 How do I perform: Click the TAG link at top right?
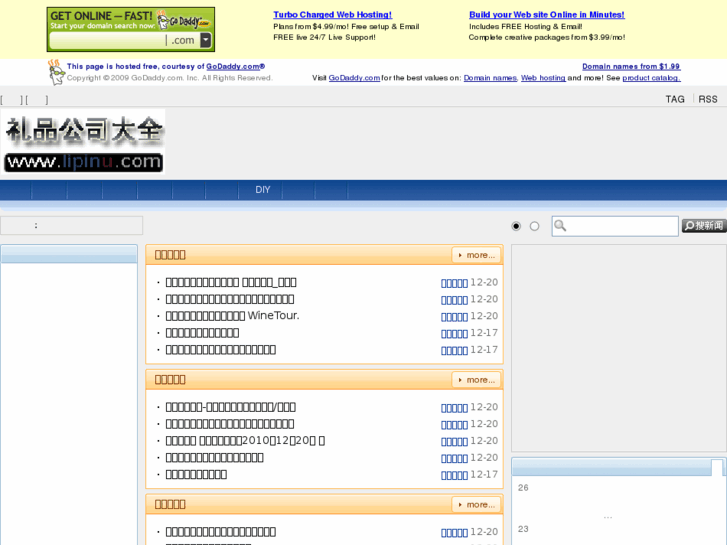675,99
